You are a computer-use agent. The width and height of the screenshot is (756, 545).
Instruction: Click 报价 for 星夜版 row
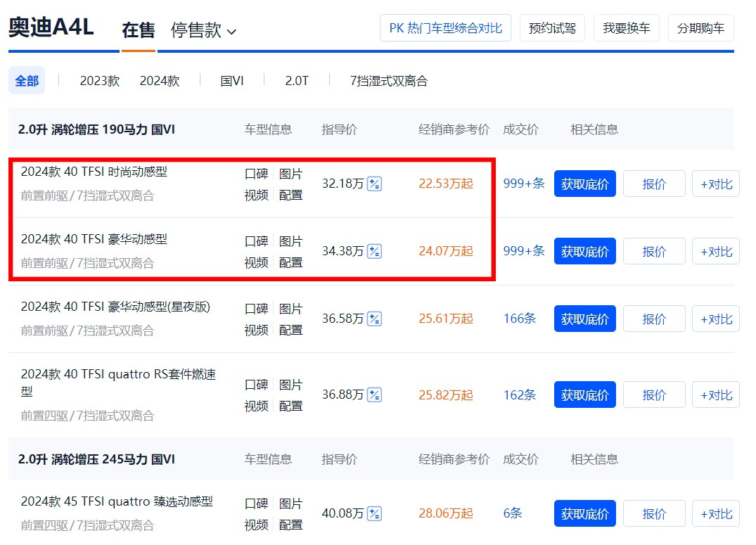(x=654, y=319)
